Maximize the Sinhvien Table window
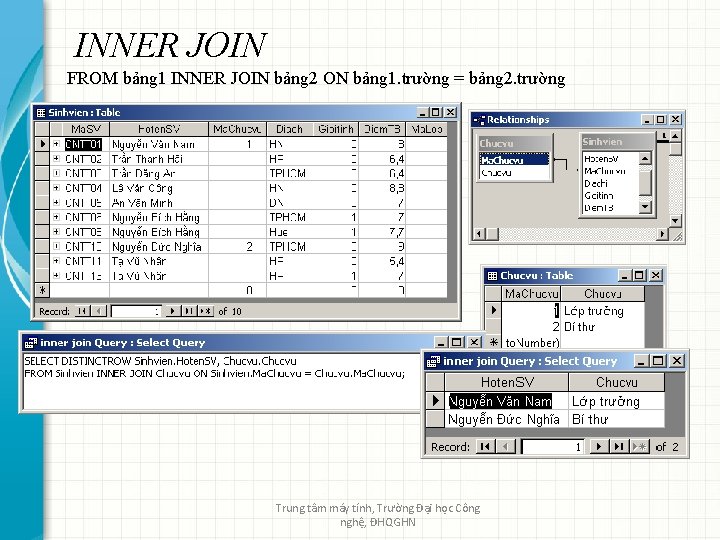The width and height of the screenshot is (720, 540). click(435, 112)
